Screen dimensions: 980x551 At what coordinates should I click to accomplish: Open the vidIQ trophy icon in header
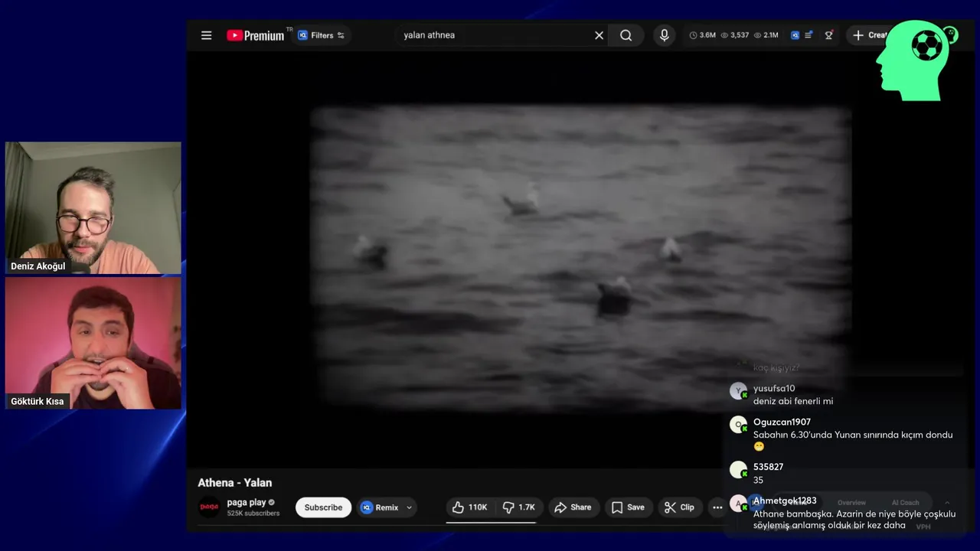tap(828, 35)
